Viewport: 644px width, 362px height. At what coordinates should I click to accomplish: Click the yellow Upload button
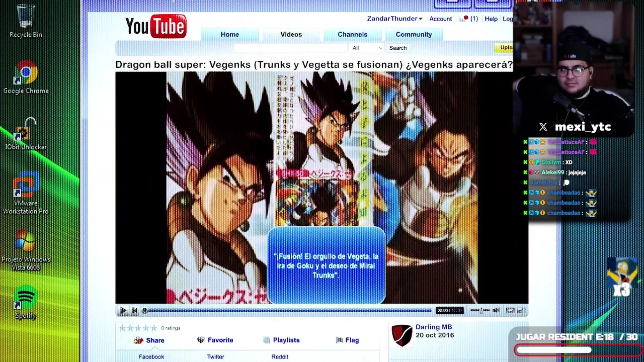click(504, 48)
